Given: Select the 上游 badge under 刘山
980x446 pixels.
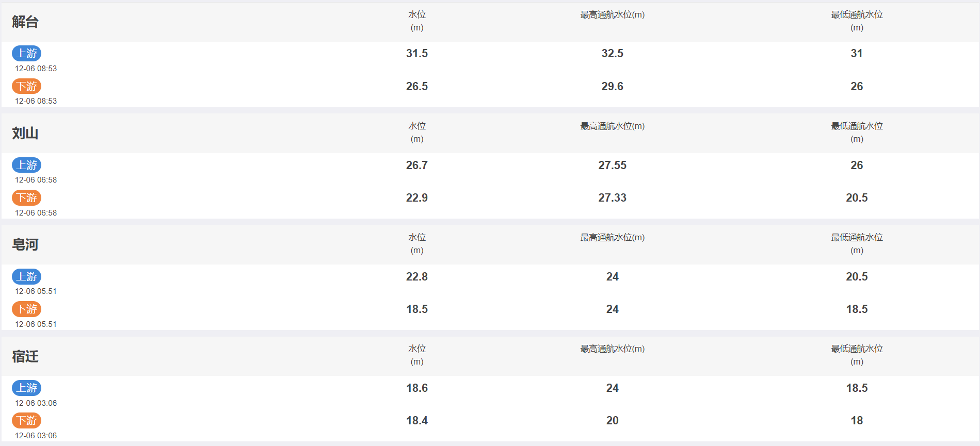Looking at the screenshot, I should [x=26, y=165].
